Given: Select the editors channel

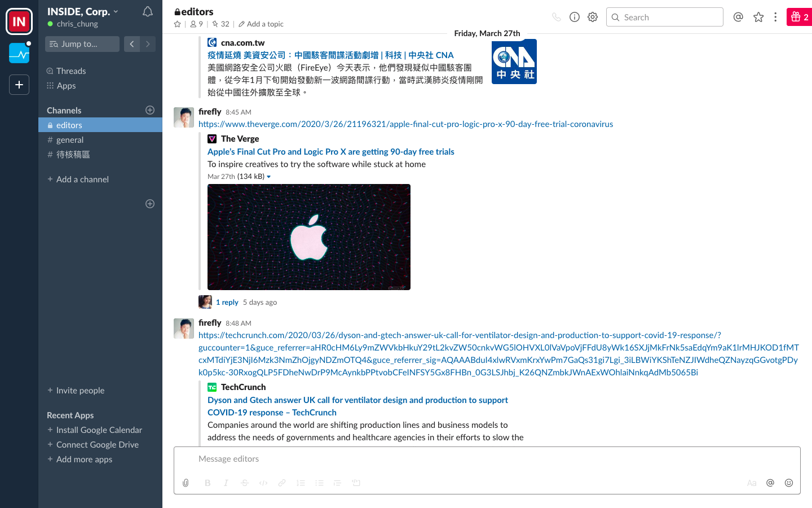Looking at the screenshot, I should coord(100,125).
